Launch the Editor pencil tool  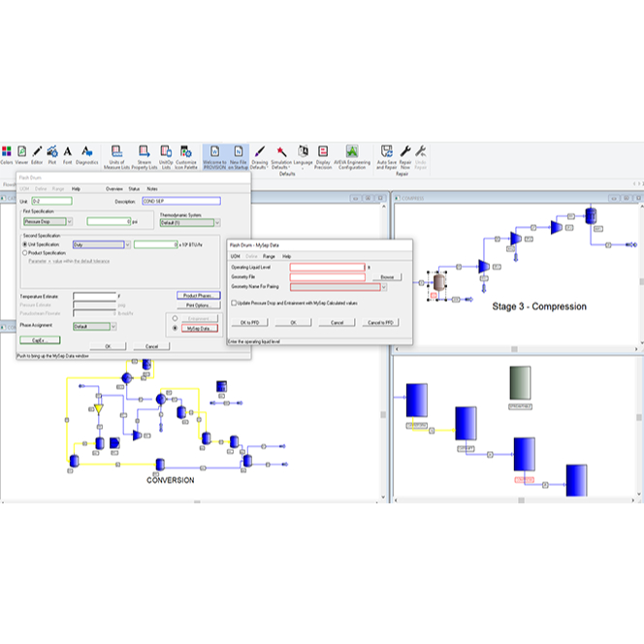coord(37,155)
